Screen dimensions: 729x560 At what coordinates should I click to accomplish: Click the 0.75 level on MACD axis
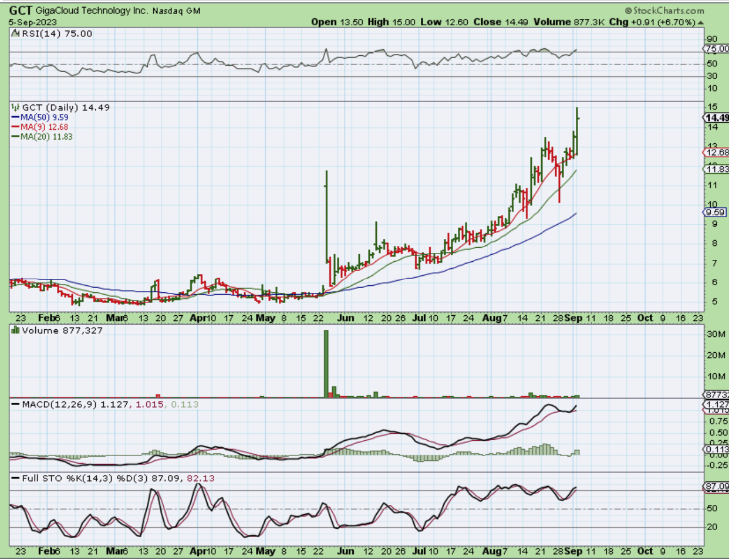click(718, 421)
